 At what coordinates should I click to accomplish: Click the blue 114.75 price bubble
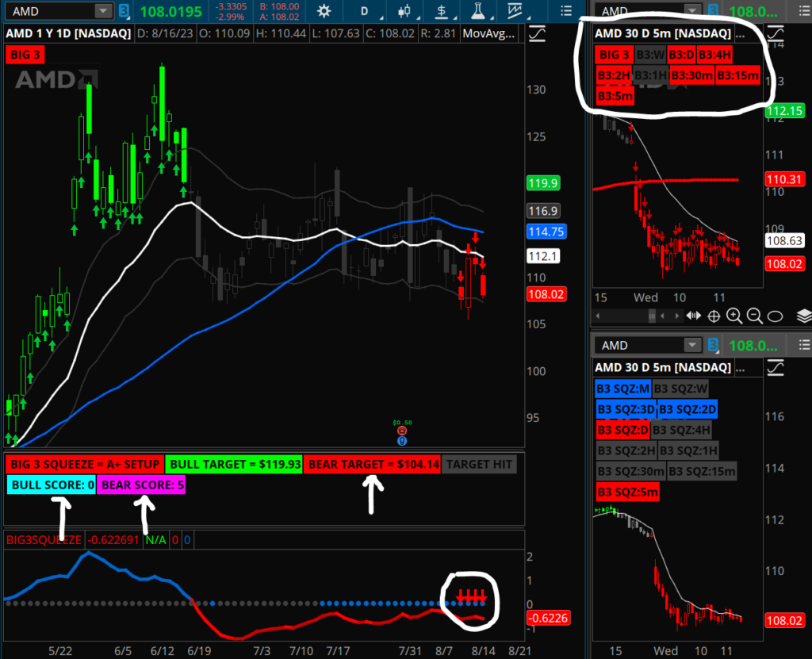pyautogui.click(x=546, y=231)
